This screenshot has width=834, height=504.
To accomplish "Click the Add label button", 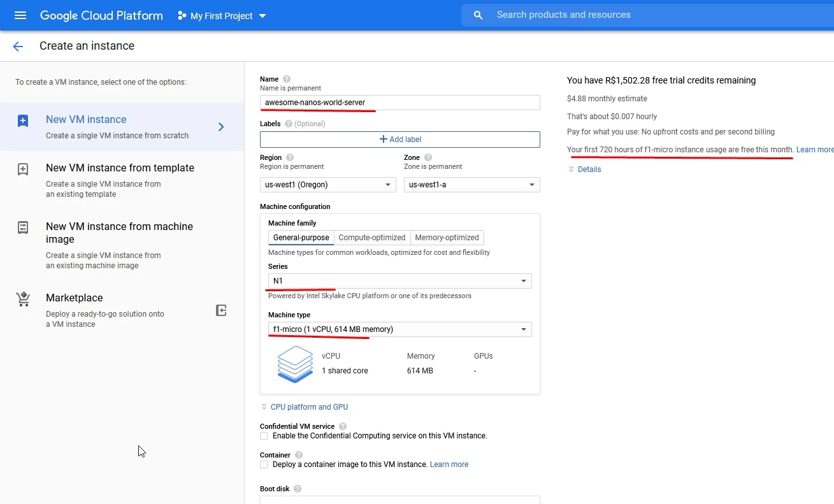I will click(400, 139).
